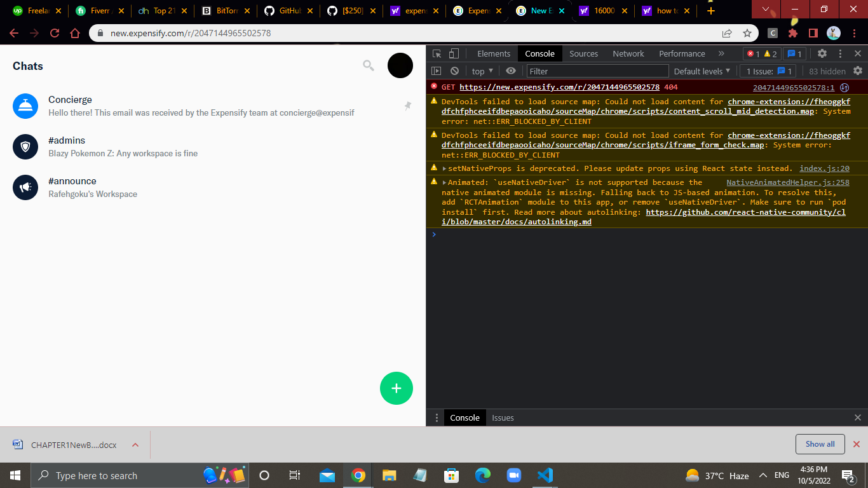Open chat search in Expensify
This screenshot has height=488, width=868.
tap(368, 65)
